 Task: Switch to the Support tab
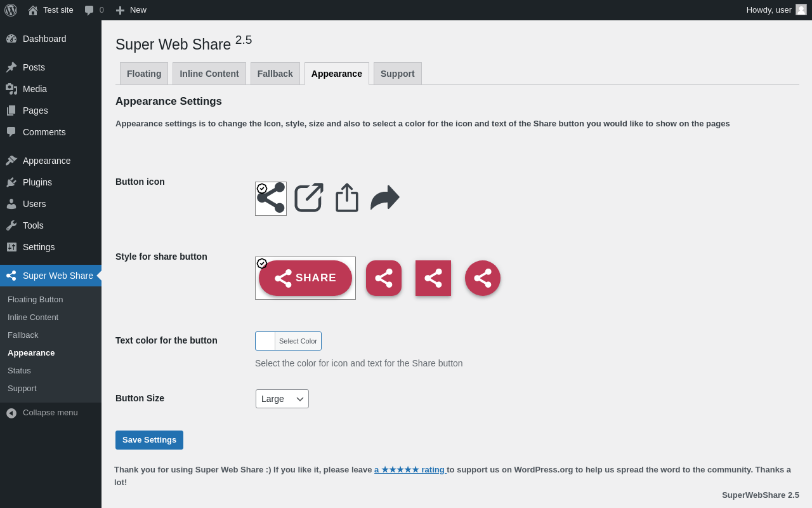click(398, 74)
